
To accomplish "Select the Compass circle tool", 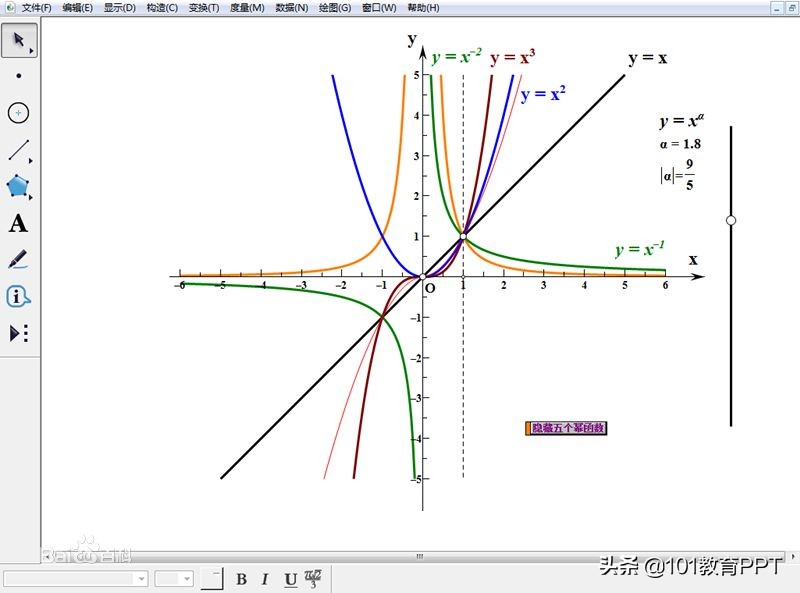I will point(18,113).
